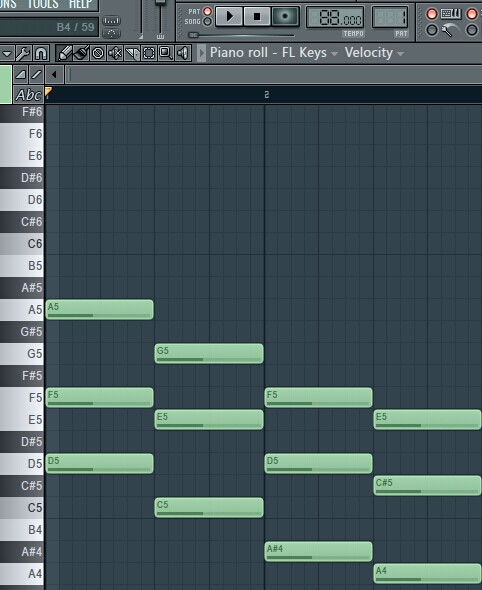Click the small dotted button beside the B4 / 59 display
This screenshot has height=590, width=482.
coord(111,20)
